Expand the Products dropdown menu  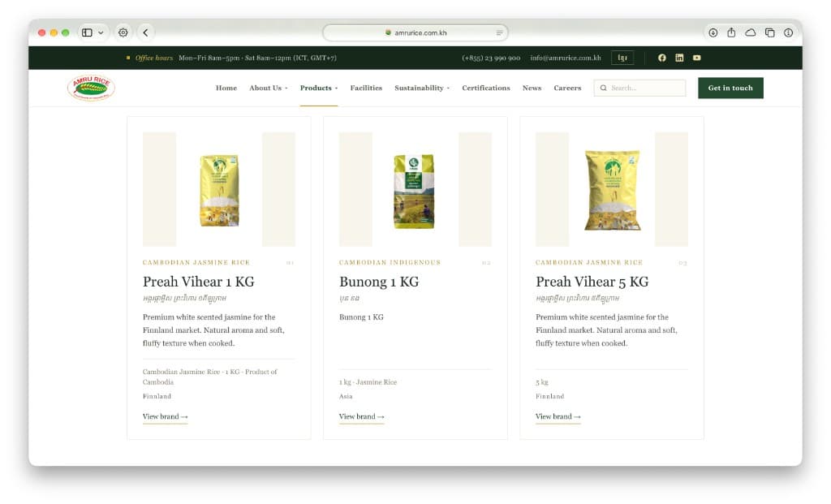point(318,88)
